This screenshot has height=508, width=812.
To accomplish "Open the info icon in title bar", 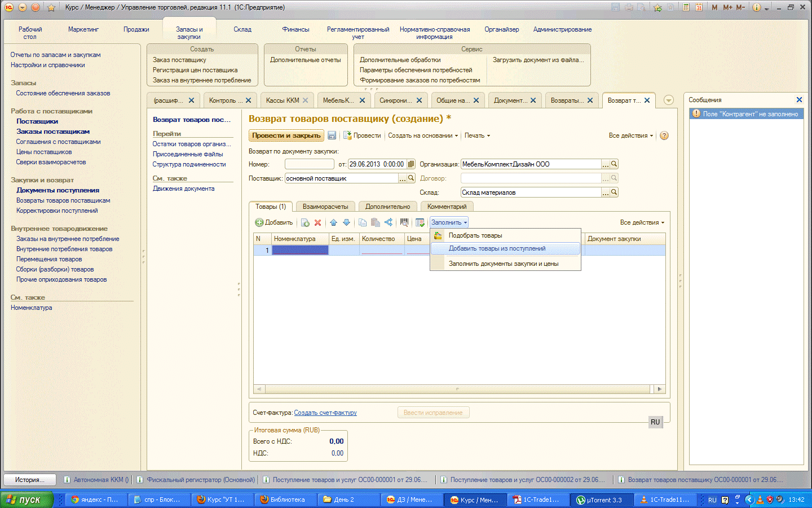I will pyautogui.click(x=757, y=7).
